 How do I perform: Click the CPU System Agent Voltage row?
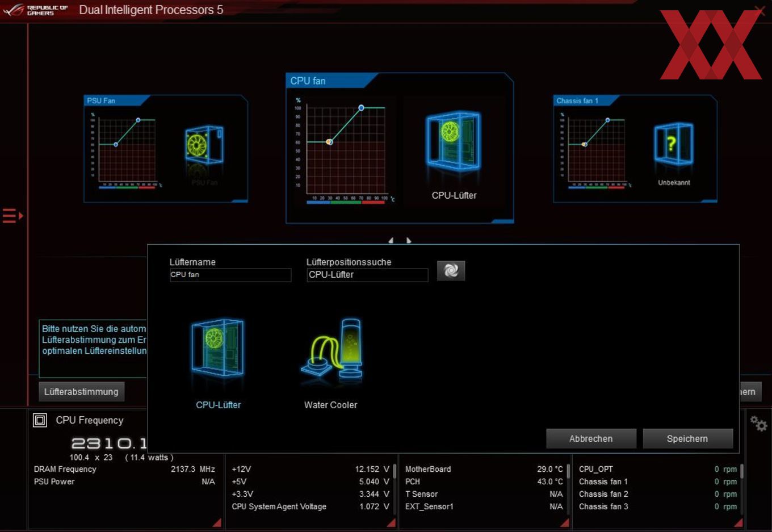311,506
